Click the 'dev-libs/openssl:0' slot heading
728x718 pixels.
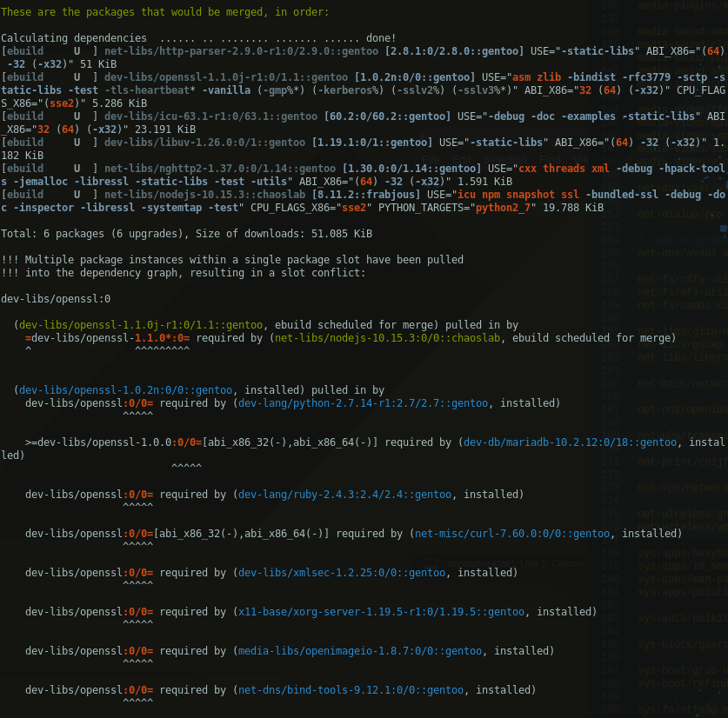(x=56, y=297)
